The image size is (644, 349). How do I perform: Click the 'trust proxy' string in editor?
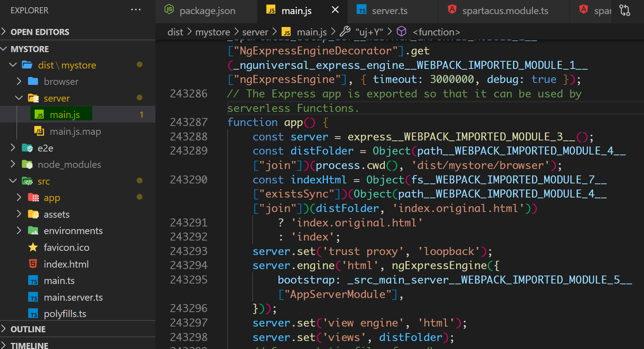pyautogui.click(x=363, y=252)
